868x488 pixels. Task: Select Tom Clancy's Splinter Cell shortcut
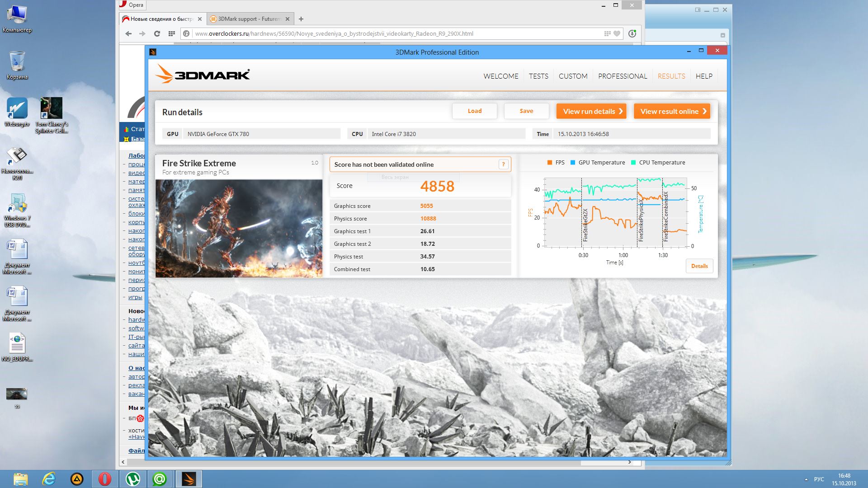click(51, 115)
